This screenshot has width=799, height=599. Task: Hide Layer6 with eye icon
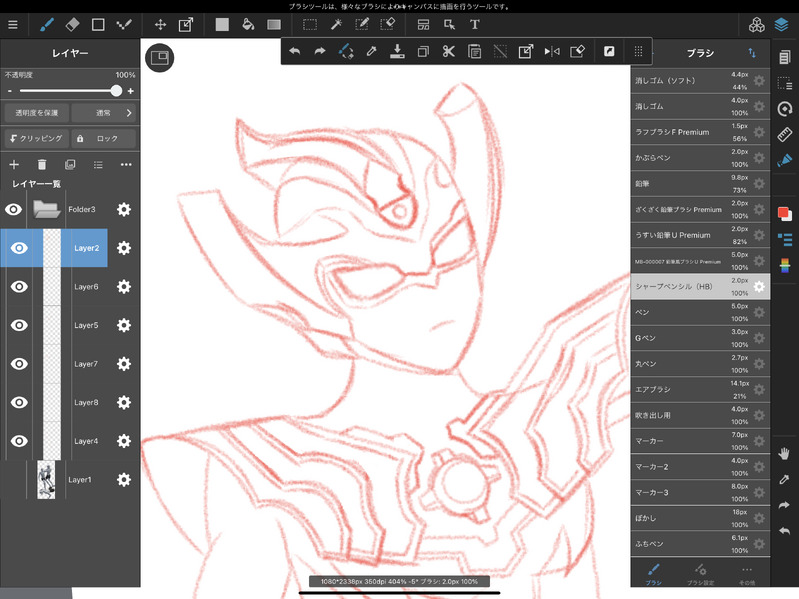[x=19, y=287]
